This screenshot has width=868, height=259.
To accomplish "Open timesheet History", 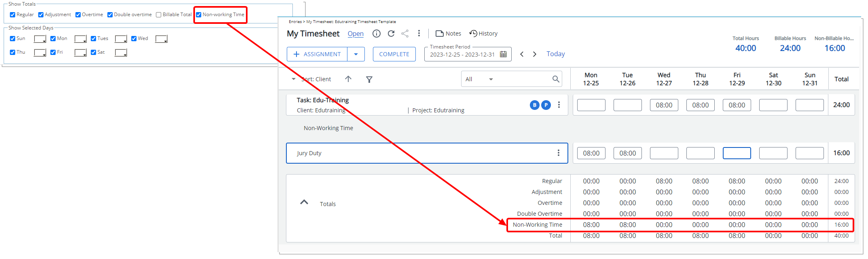I will coord(483,34).
